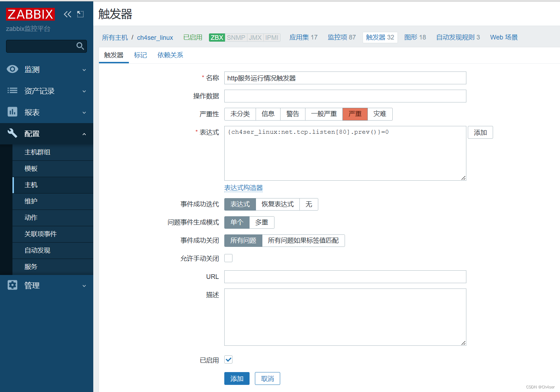This screenshot has height=392, width=560.
Task: Click the 已启用 host status link
Action: pyautogui.click(x=193, y=37)
